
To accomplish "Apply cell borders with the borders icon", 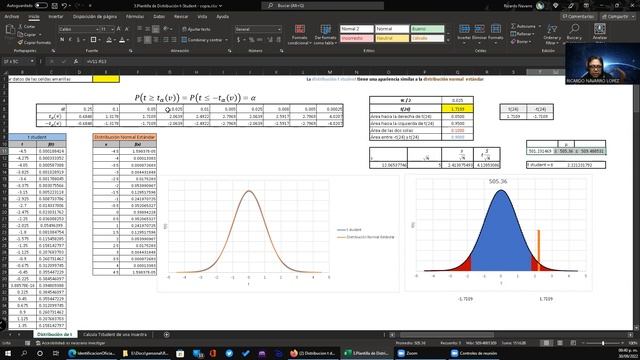I will click(93, 40).
